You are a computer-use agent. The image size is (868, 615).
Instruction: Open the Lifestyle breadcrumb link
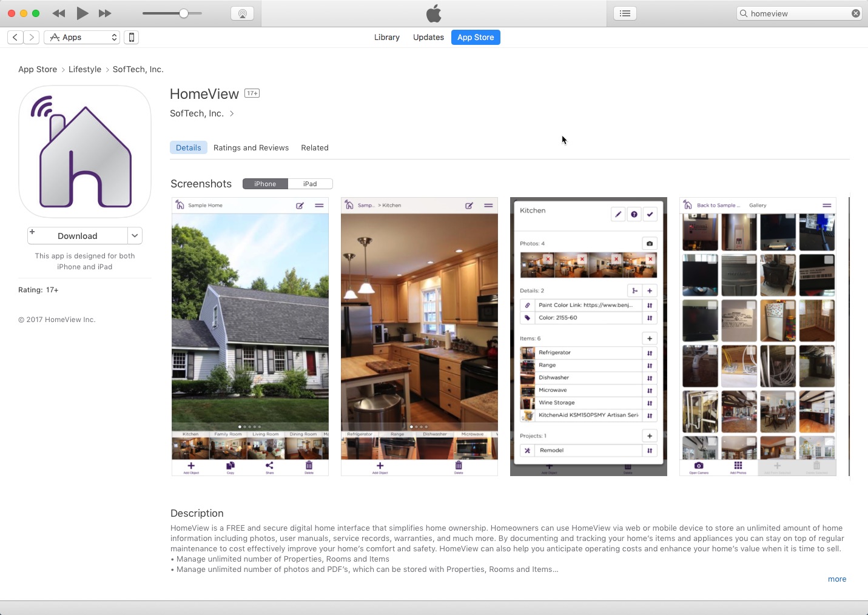pos(85,70)
